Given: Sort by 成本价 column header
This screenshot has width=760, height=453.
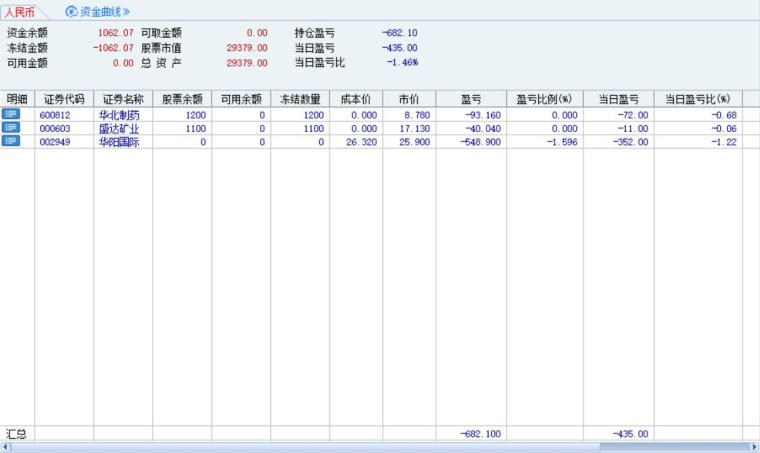Looking at the screenshot, I should point(356,99).
